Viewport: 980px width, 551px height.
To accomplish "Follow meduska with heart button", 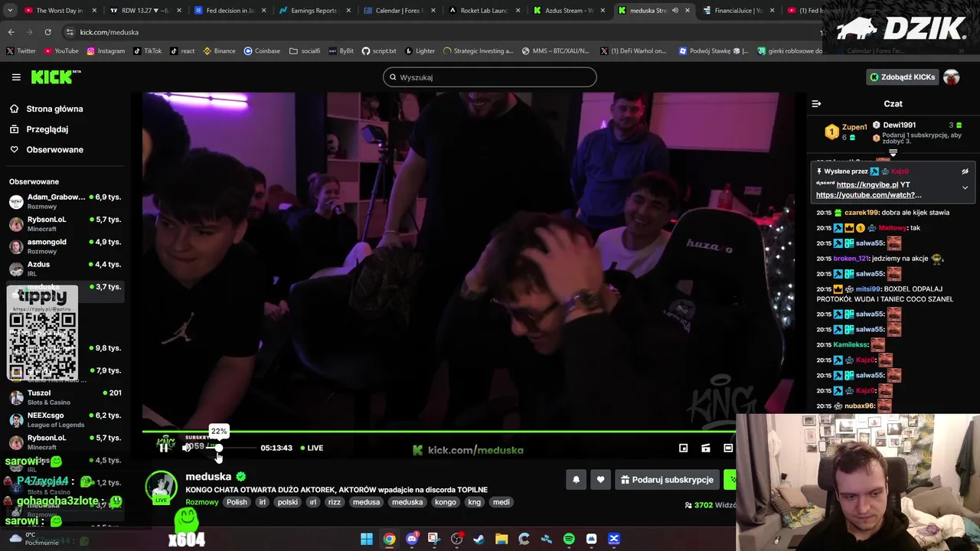I will point(600,480).
